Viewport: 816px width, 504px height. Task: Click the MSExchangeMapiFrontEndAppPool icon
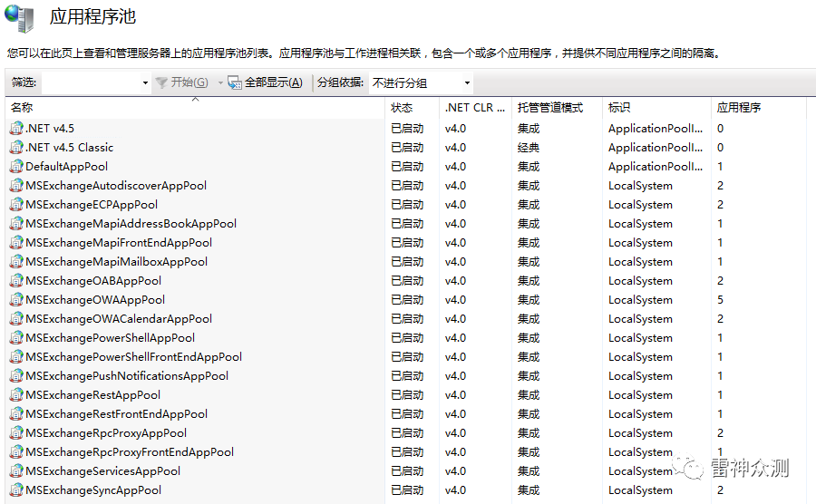point(16,242)
